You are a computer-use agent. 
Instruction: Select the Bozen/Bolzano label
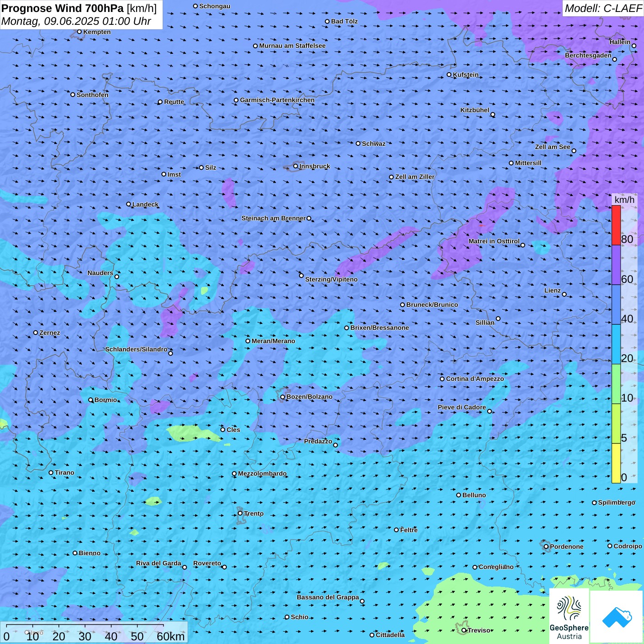click(x=309, y=397)
